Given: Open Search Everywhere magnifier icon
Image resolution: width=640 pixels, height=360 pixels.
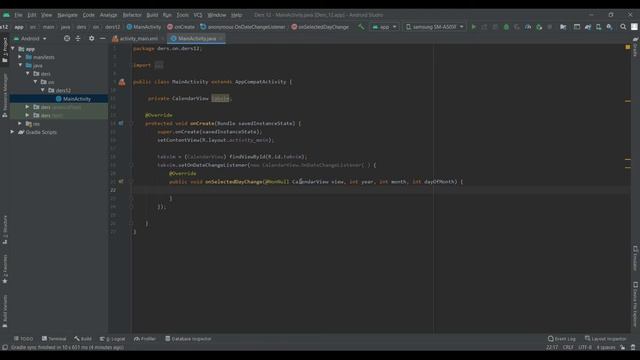Looking at the screenshot, I should click(x=623, y=27).
